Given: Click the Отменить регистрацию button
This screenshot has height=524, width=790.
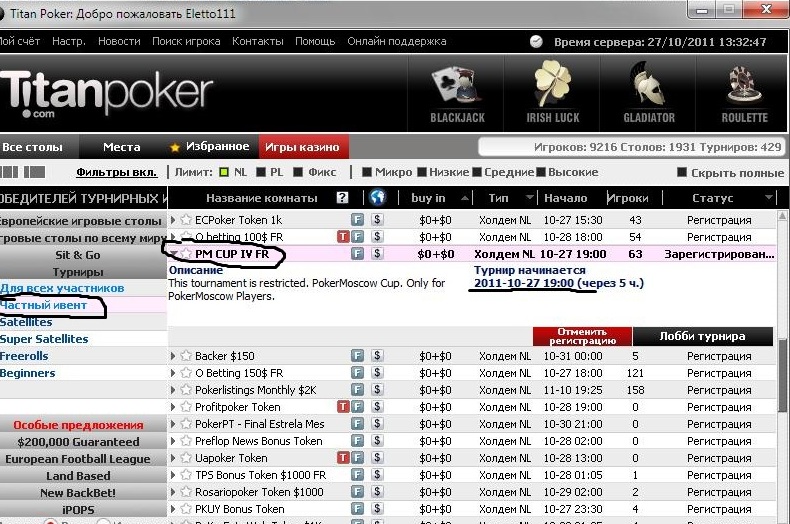Looking at the screenshot, I should pyautogui.click(x=582, y=336).
